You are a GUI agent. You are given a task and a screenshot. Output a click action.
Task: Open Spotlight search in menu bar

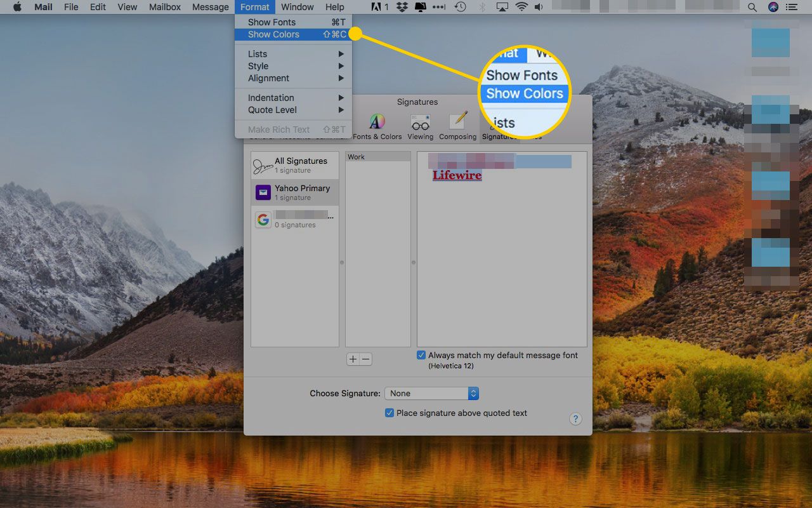(x=752, y=8)
